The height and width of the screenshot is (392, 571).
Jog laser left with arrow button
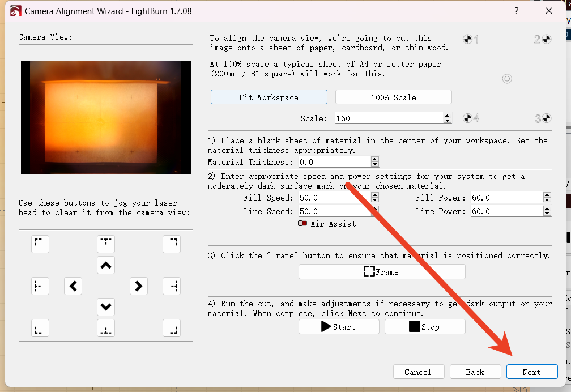[73, 286]
